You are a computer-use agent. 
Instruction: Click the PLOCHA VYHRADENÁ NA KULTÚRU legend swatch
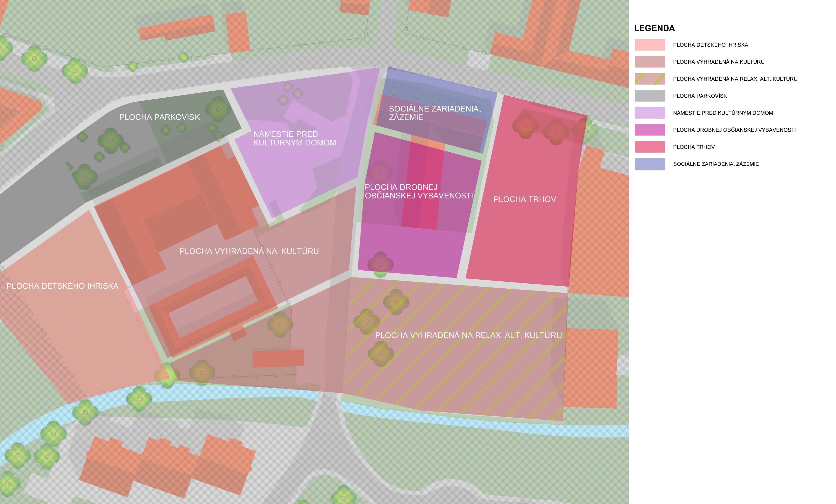(x=650, y=62)
